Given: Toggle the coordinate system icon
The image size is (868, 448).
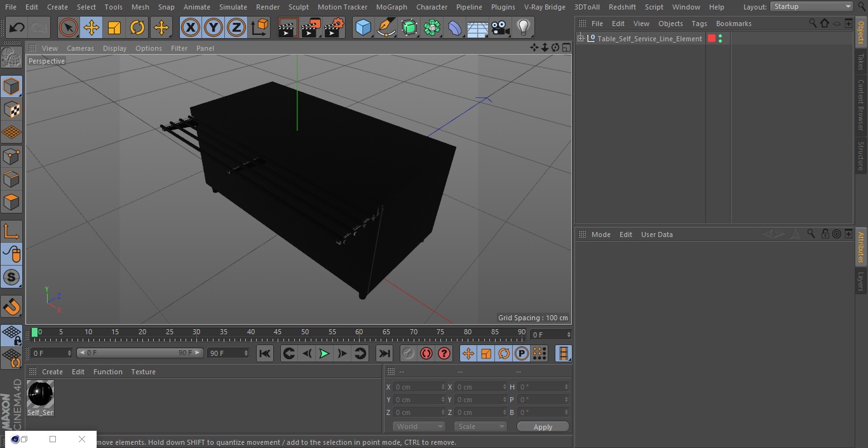Looking at the screenshot, I should (x=260, y=28).
